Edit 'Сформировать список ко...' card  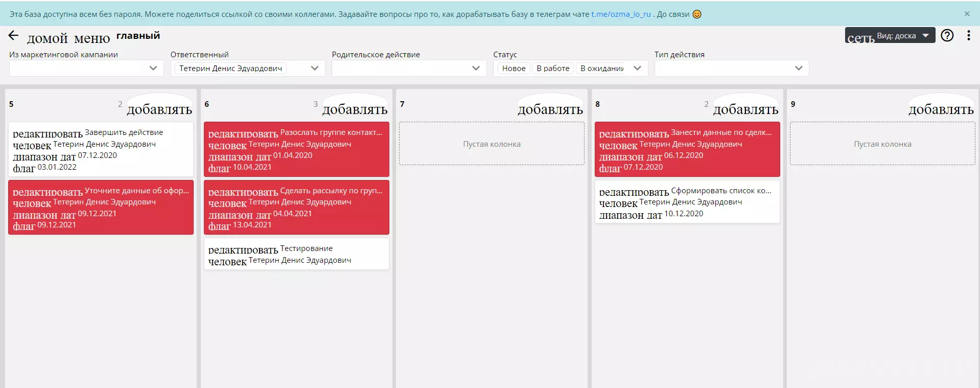(634, 192)
